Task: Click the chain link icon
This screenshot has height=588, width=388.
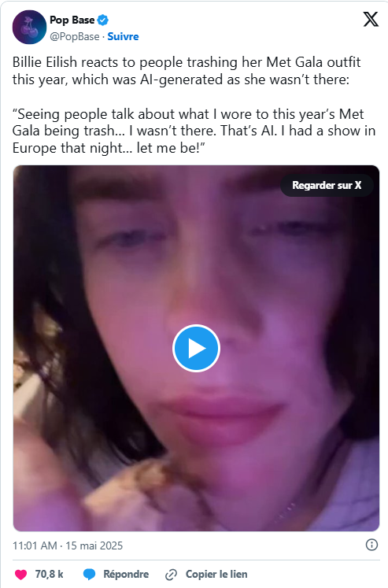Action: click(171, 575)
